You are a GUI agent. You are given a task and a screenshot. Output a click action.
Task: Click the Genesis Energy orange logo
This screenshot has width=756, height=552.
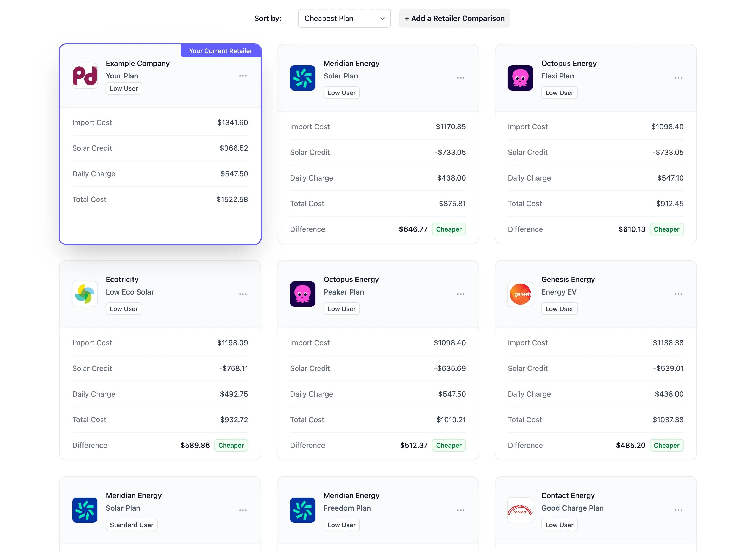tap(520, 294)
